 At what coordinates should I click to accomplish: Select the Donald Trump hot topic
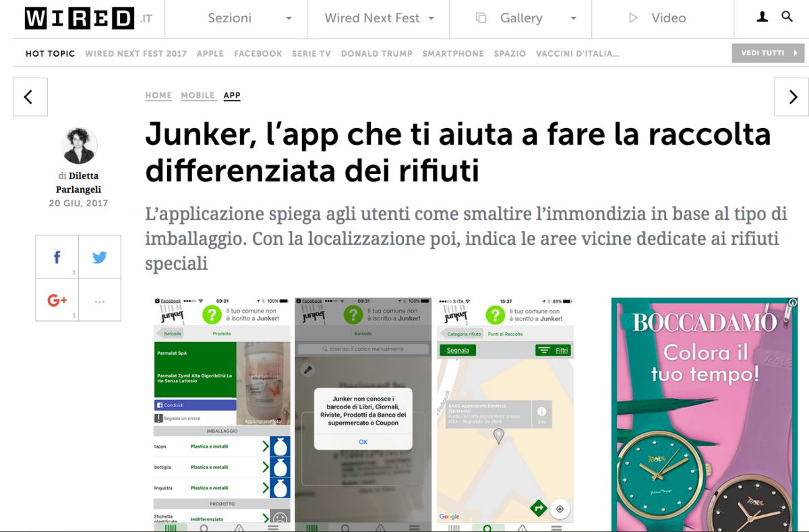[x=376, y=53]
